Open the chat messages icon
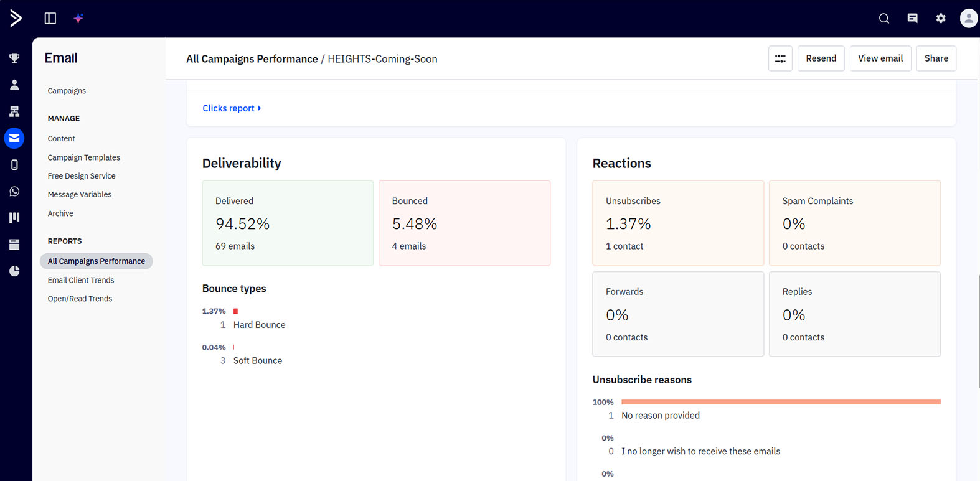The width and height of the screenshot is (980, 481). pos(913,19)
